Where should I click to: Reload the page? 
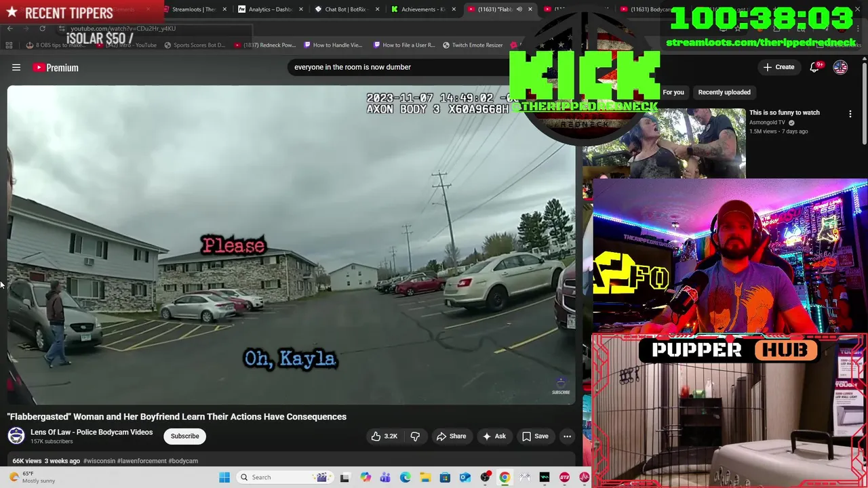click(42, 28)
